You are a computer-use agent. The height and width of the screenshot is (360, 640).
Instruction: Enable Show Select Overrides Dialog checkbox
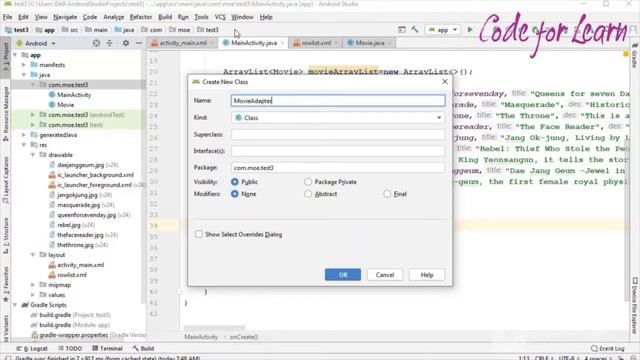199,234
